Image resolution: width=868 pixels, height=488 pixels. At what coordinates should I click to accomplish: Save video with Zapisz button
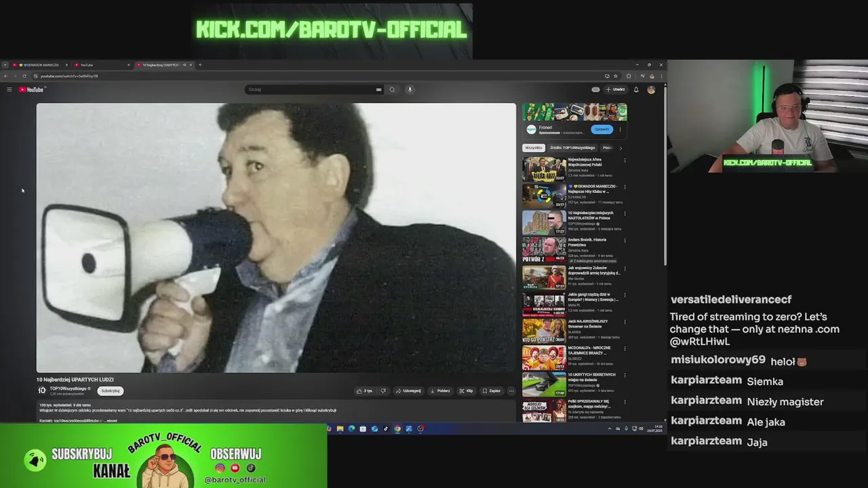click(491, 390)
